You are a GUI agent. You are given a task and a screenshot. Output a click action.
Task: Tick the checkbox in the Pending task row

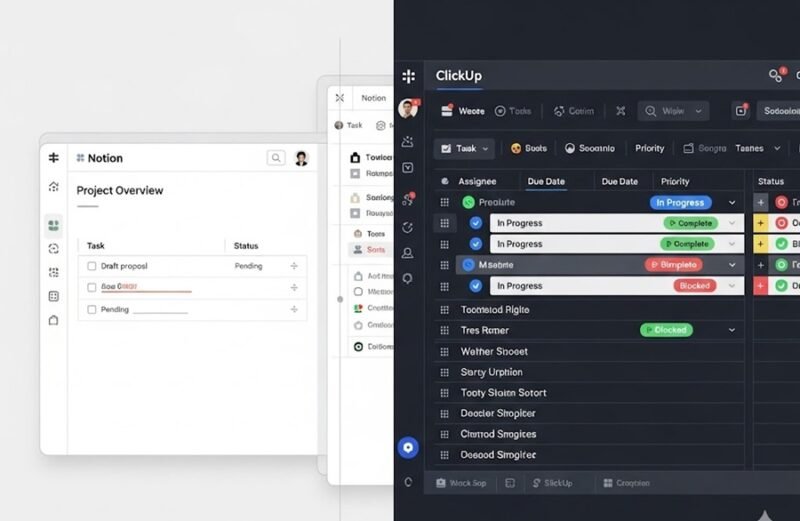click(92, 309)
